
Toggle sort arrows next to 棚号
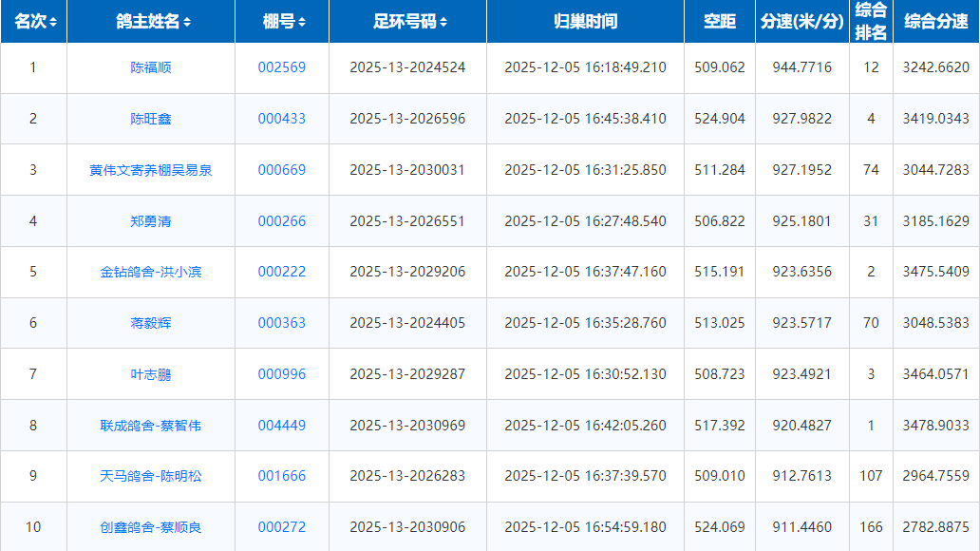coord(302,22)
